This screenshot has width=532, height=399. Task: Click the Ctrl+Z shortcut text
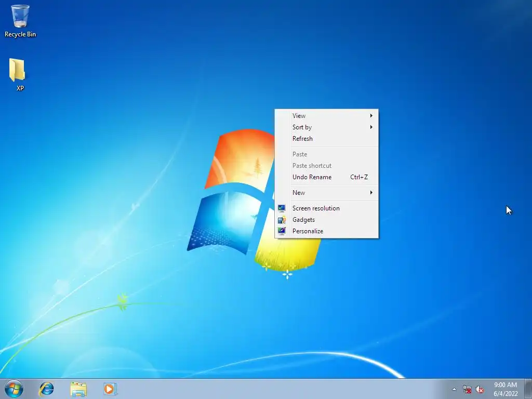tap(359, 177)
